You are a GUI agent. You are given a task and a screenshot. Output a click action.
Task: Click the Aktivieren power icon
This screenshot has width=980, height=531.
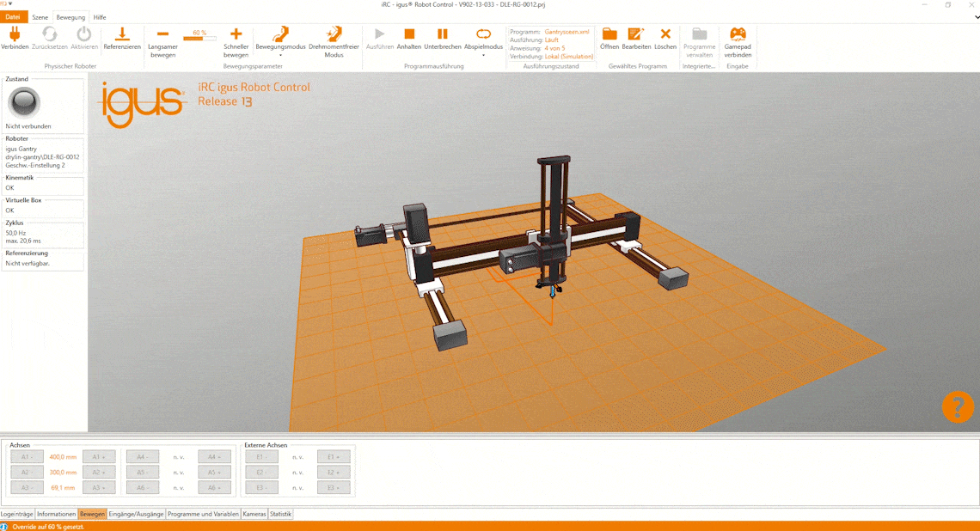(82, 36)
